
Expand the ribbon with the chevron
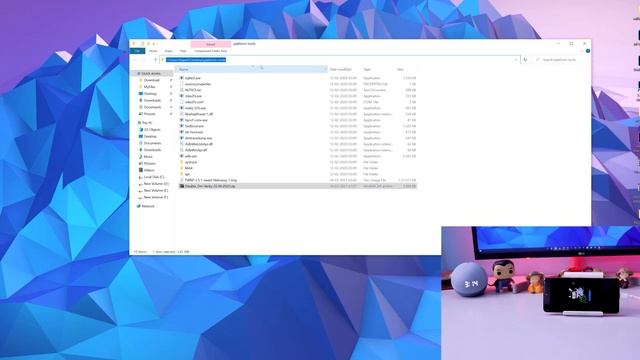582,51
